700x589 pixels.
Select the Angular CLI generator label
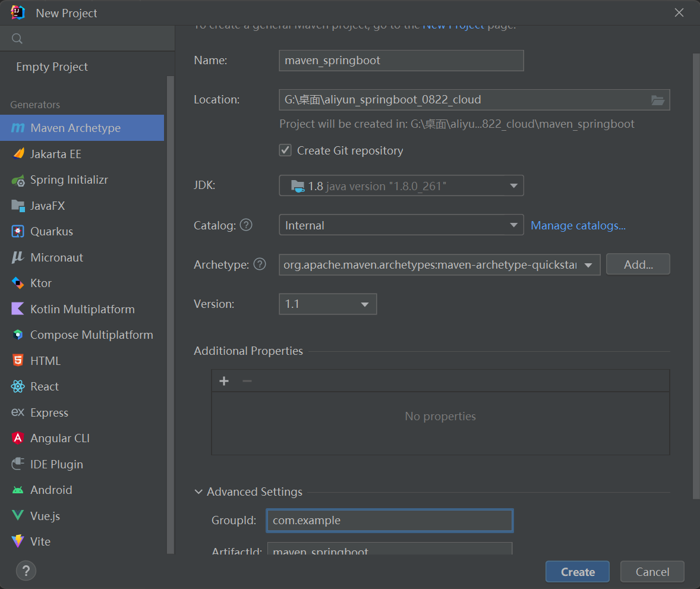point(60,439)
